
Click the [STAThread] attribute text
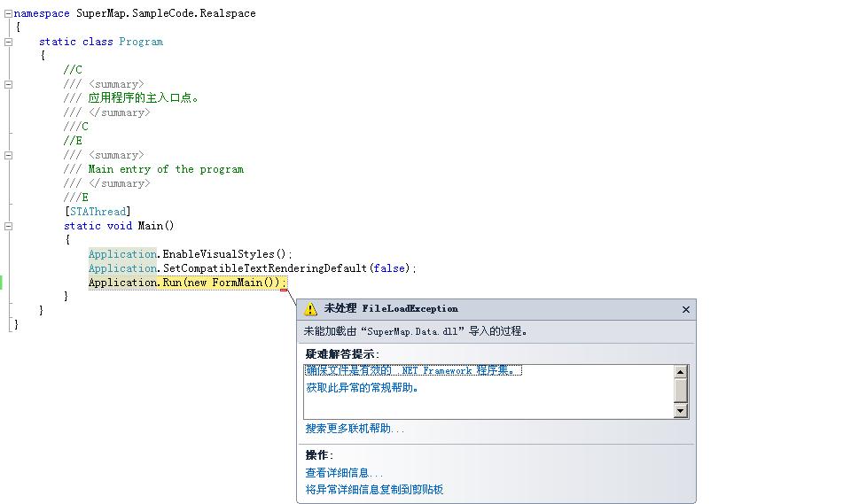98,212
